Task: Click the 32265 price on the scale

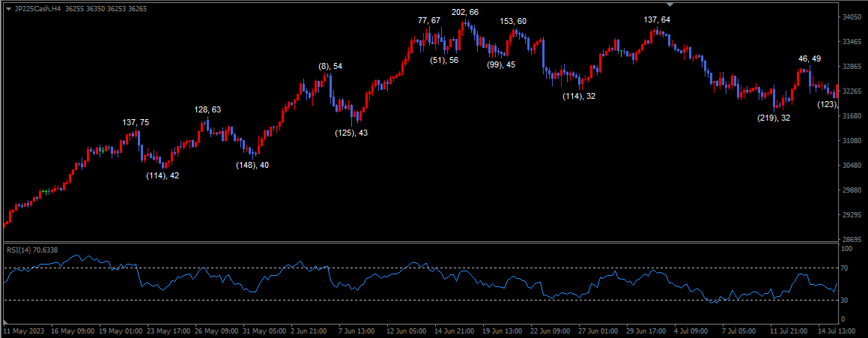Action: point(853,91)
